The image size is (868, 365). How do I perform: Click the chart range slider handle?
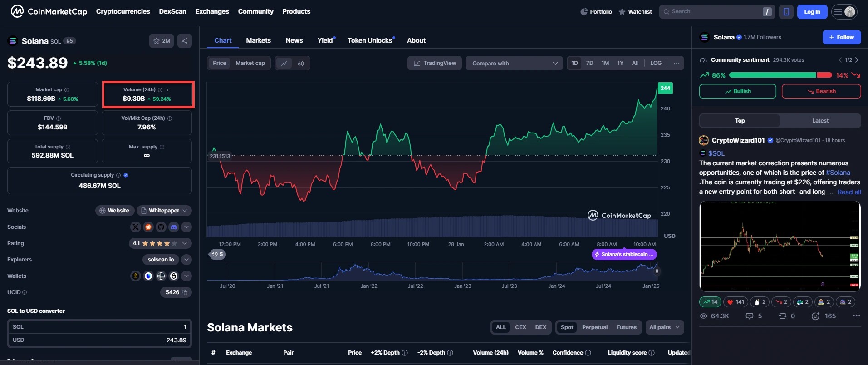click(x=657, y=271)
